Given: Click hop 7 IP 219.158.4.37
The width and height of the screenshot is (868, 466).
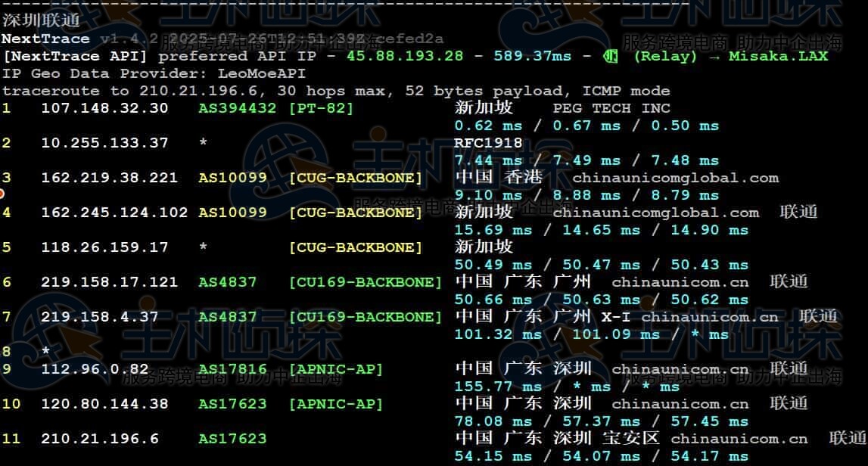Looking at the screenshot, I should tap(100, 317).
